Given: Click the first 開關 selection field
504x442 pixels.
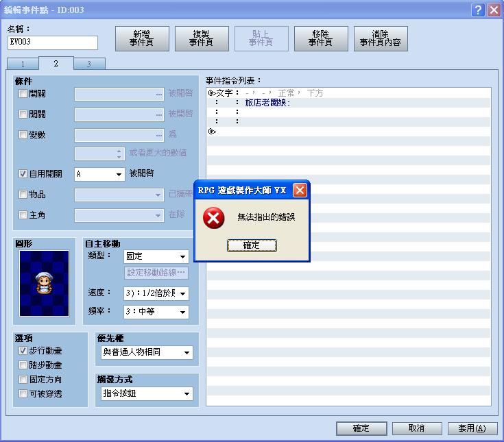Looking at the screenshot, I should pyautogui.click(x=119, y=95).
